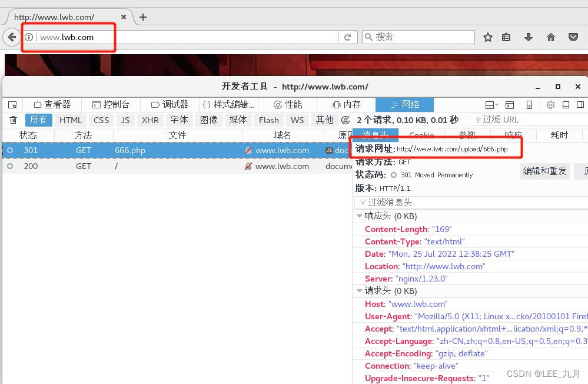Open the Cookie details tab
The width and height of the screenshot is (588, 384).
point(421,135)
